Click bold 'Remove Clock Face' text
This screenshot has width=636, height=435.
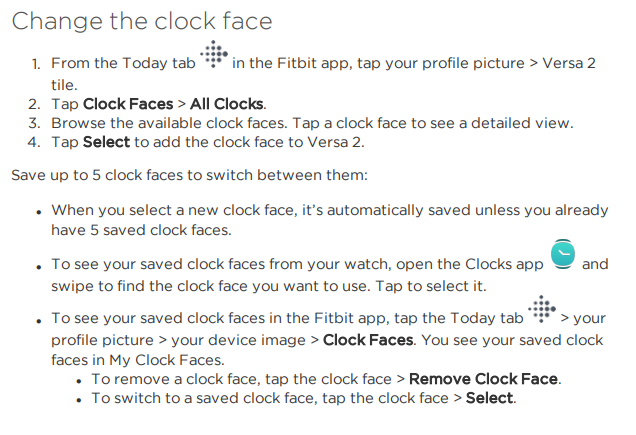click(x=483, y=379)
